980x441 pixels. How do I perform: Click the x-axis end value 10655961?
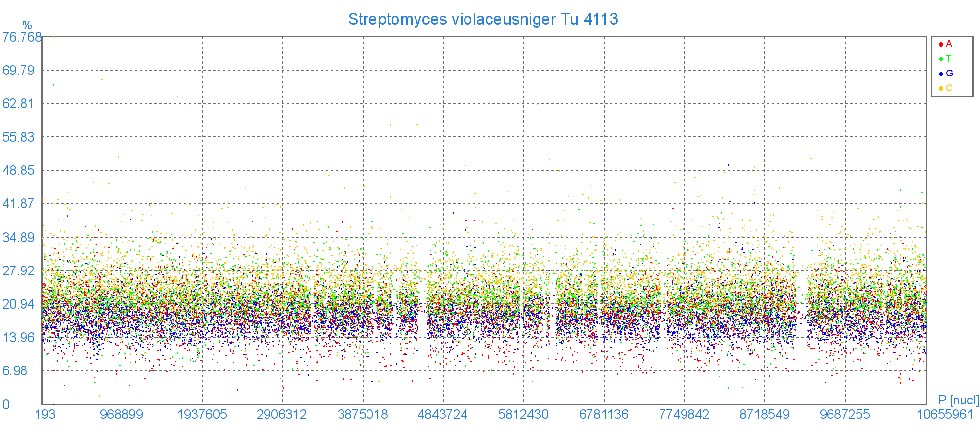coord(945,415)
